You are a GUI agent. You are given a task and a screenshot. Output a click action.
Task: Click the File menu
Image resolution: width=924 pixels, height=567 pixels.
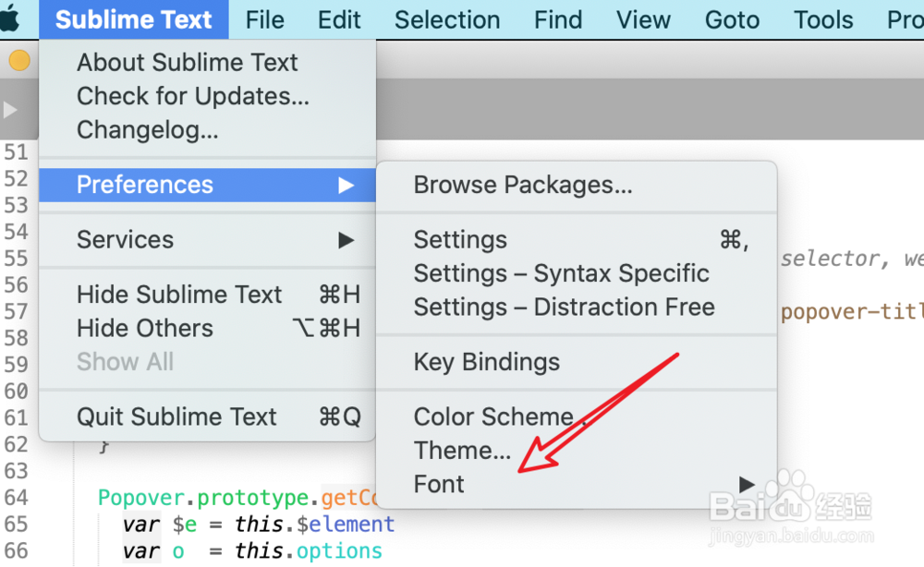tap(264, 18)
